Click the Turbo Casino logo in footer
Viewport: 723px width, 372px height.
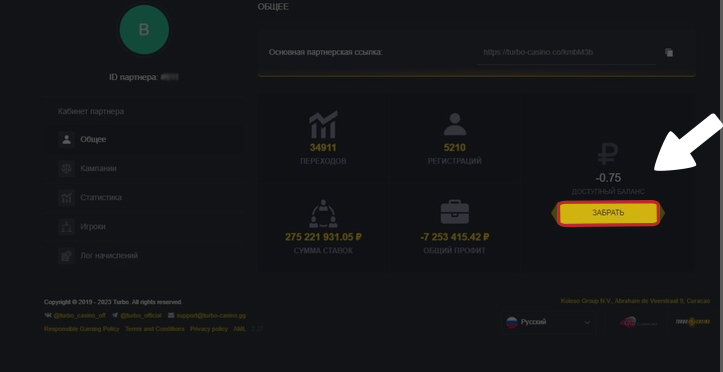(x=693, y=322)
